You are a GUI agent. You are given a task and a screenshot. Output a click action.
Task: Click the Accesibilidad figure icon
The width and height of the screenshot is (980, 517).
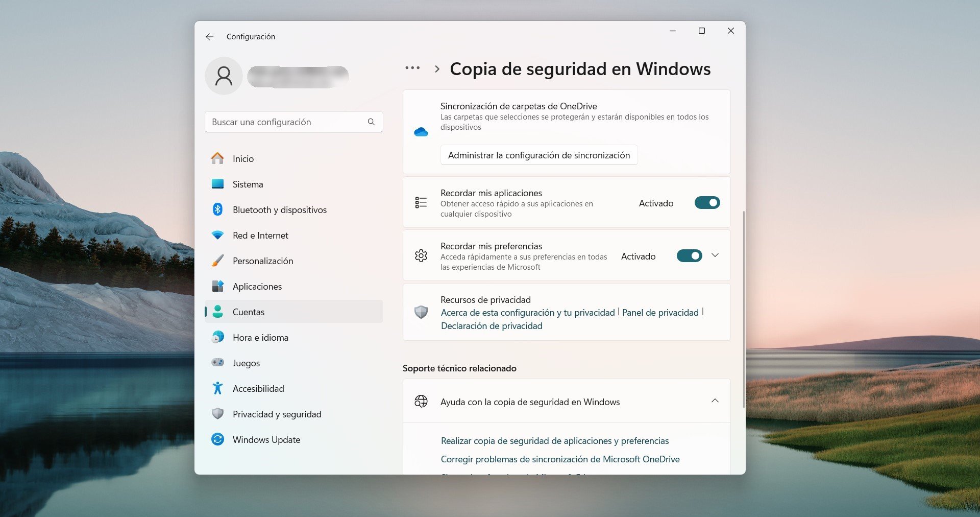click(217, 388)
